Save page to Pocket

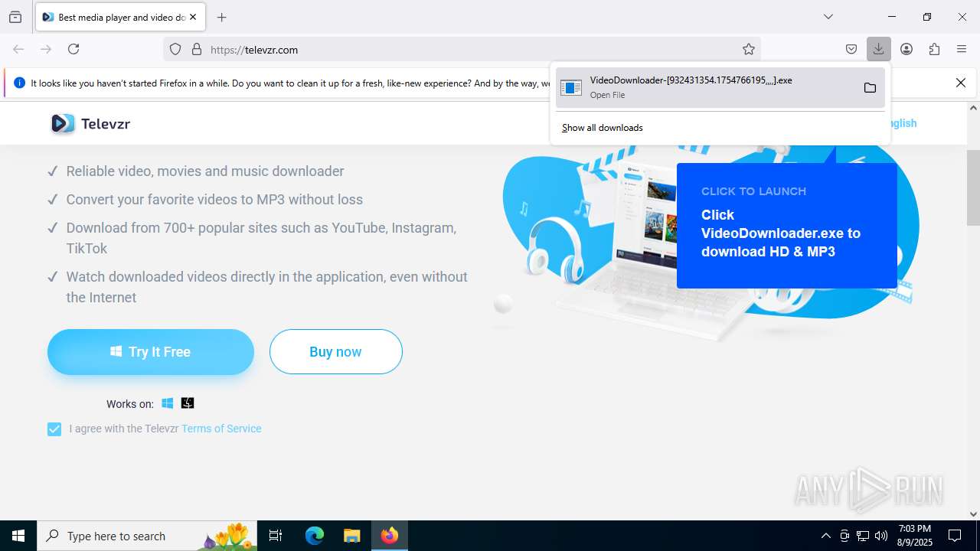(851, 49)
